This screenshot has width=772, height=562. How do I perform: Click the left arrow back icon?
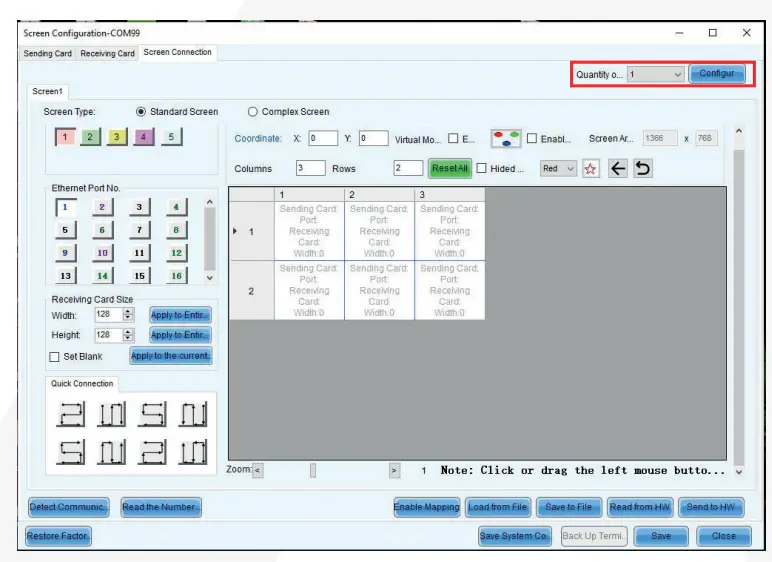click(618, 169)
